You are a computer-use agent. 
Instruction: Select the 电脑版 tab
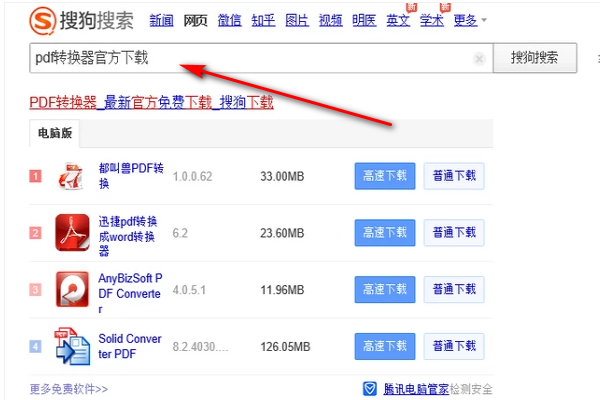point(55,133)
